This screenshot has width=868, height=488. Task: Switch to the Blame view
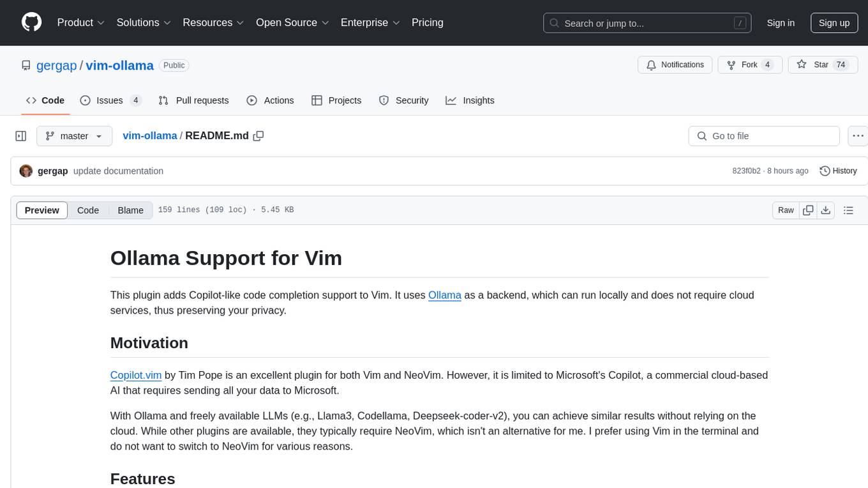[x=130, y=210]
